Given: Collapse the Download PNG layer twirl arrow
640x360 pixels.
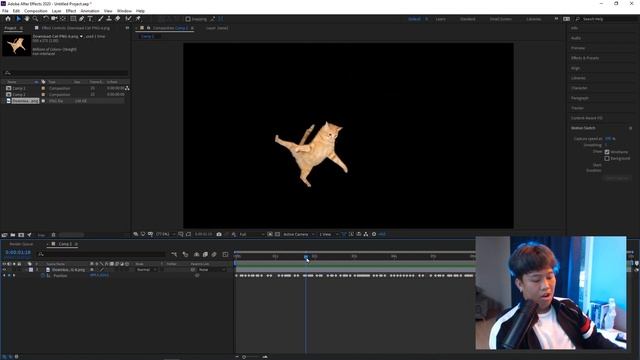Looking at the screenshot, I should 26,270.
